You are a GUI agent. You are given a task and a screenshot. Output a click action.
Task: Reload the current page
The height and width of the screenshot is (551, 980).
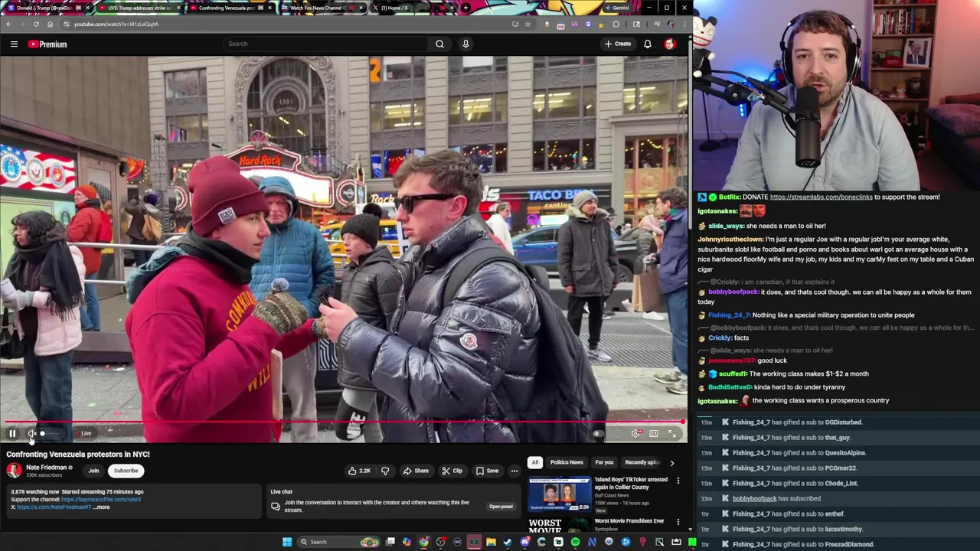(x=36, y=24)
